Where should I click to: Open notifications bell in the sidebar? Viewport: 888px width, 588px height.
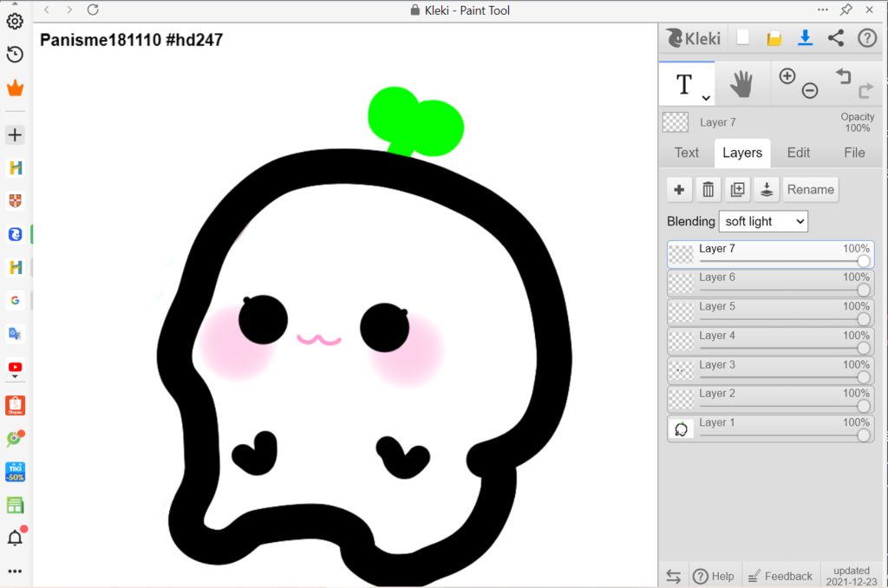tap(16, 537)
